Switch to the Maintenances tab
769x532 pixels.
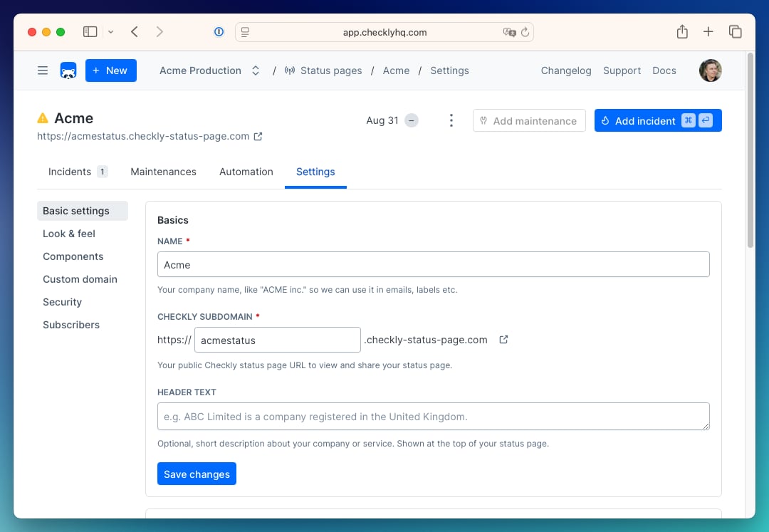pos(163,172)
